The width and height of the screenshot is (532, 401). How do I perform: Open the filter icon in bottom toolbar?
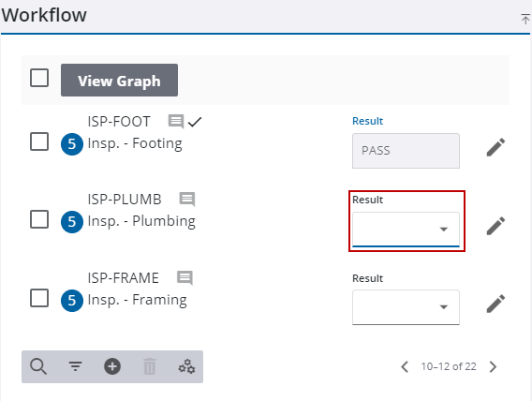75,366
